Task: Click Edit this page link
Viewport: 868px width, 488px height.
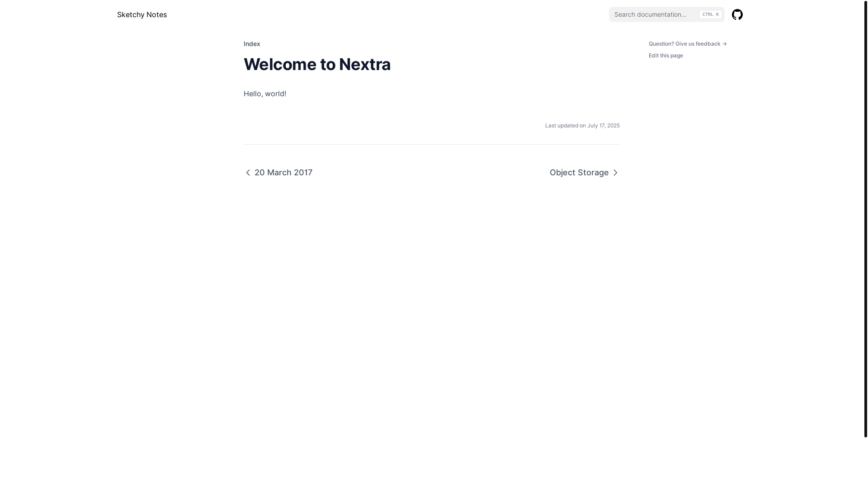Action: click(x=665, y=56)
